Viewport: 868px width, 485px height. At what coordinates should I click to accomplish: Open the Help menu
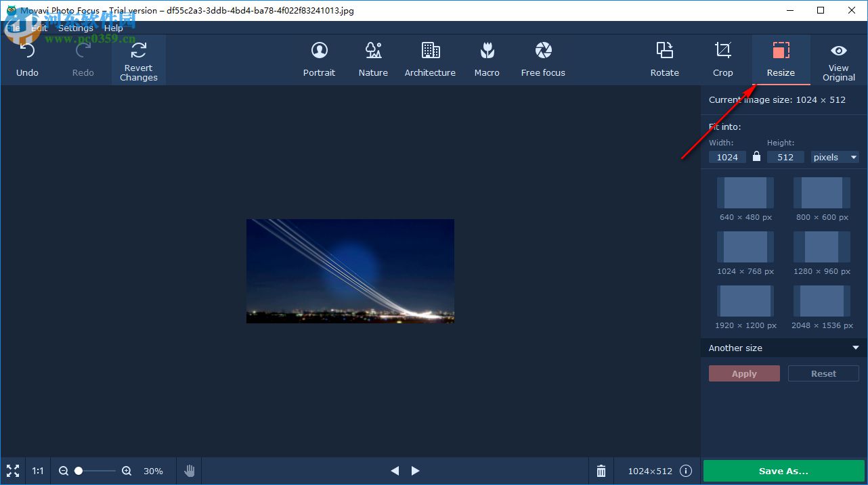coord(114,28)
